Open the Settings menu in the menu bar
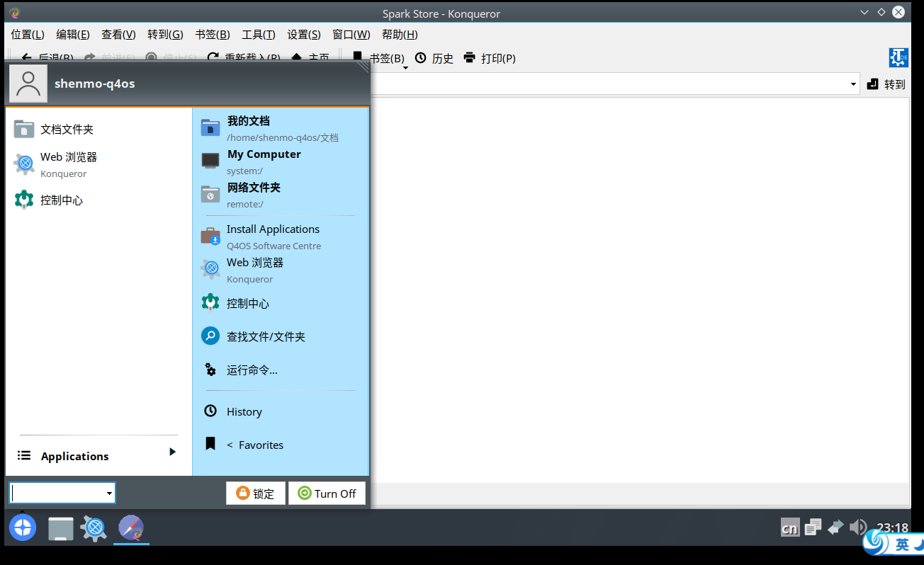Viewport: 924px width, 565px height. pyautogui.click(x=303, y=34)
